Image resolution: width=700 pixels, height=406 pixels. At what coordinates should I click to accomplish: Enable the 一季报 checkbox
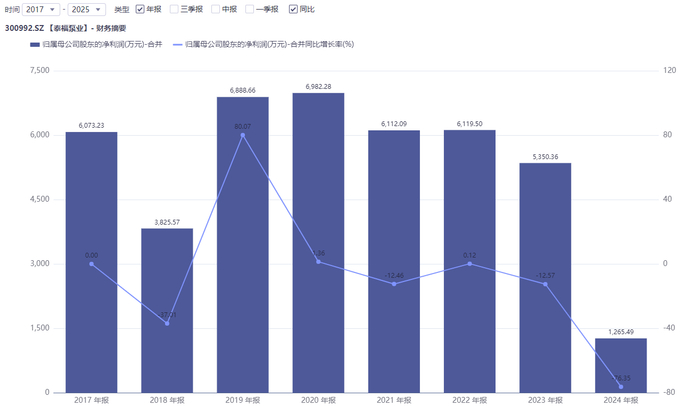(250, 9)
